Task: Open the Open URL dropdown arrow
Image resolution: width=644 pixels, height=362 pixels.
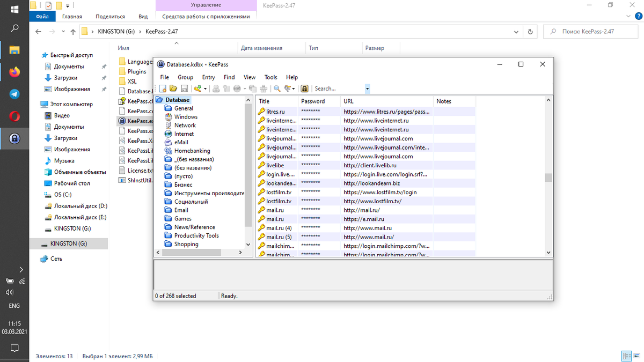Action: click(245, 89)
